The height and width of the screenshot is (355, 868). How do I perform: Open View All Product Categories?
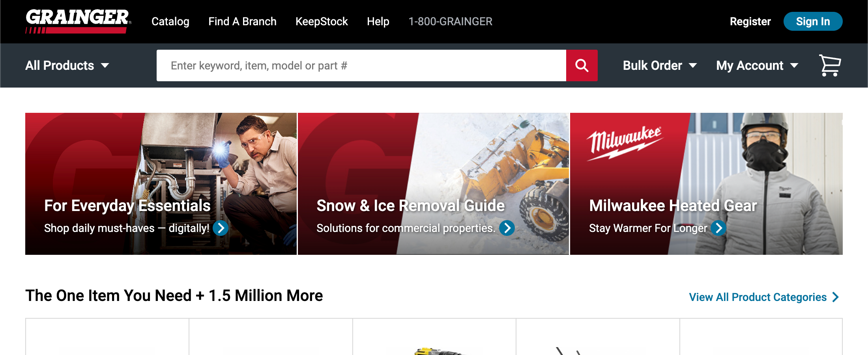[758, 297]
